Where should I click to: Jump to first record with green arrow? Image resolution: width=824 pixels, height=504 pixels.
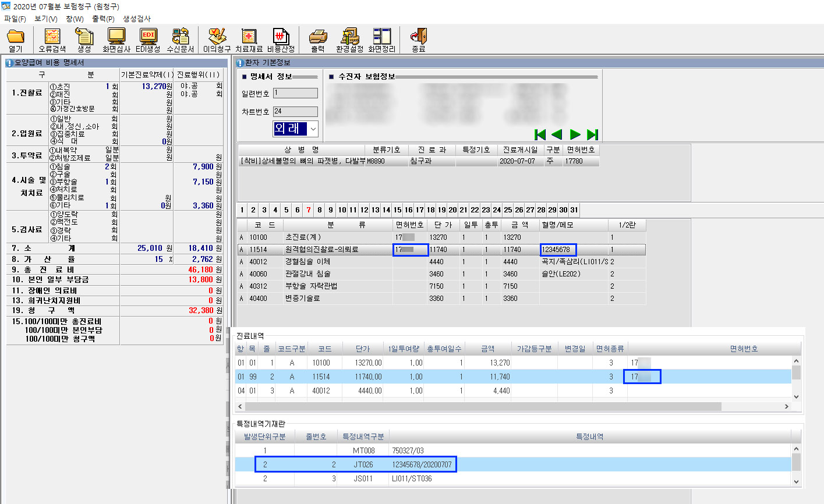point(540,134)
